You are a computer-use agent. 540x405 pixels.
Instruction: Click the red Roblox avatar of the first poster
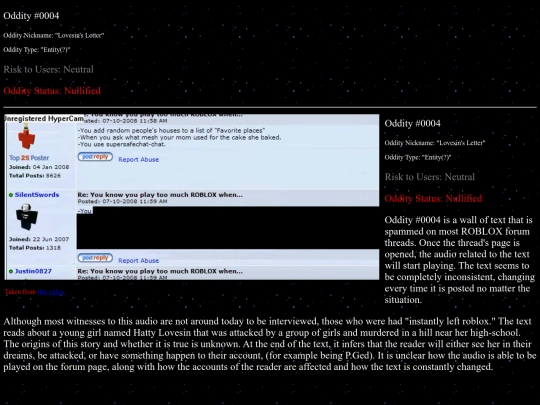27,136
